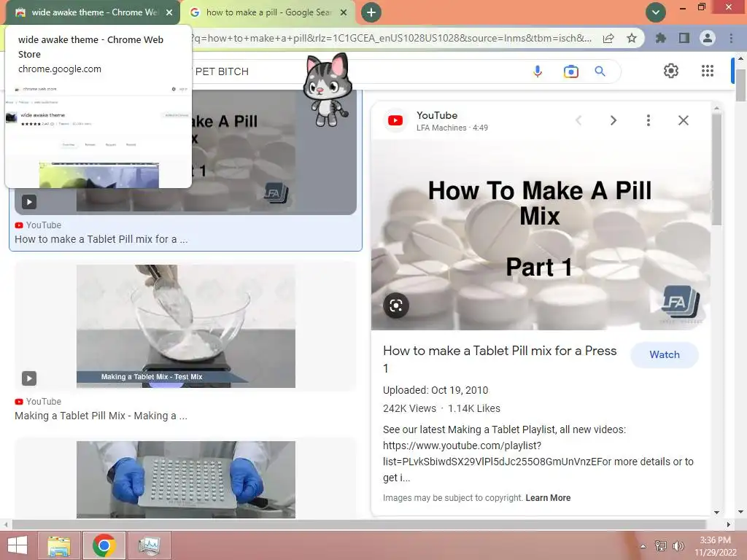747x560 pixels.
Task: Open the Chrome three-dot menu
Action: (x=731, y=38)
